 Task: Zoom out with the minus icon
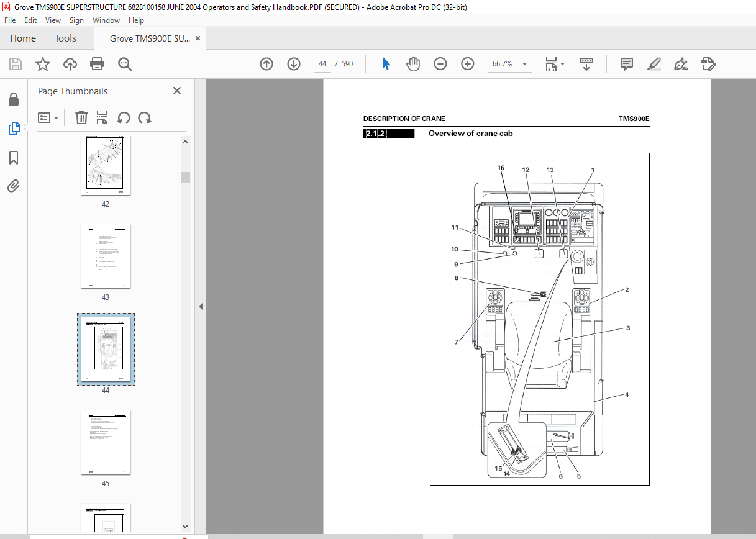(440, 64)
